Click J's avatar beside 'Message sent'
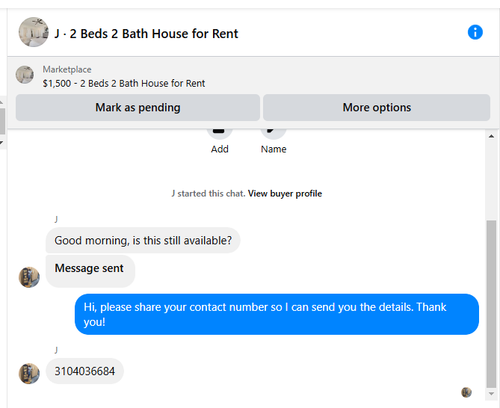The width and height of the screenshot is (500, 408). click(x=29, y=277)
